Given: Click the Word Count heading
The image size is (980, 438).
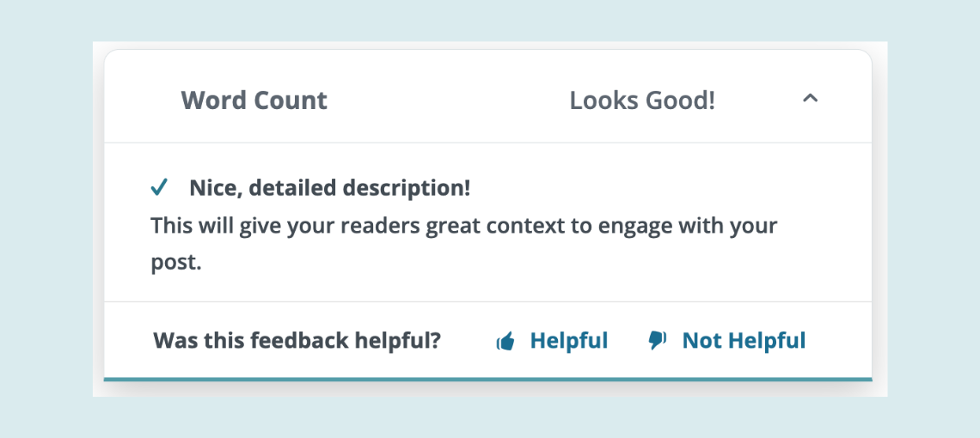Looking at the screenshot, I should pos(254,100).
